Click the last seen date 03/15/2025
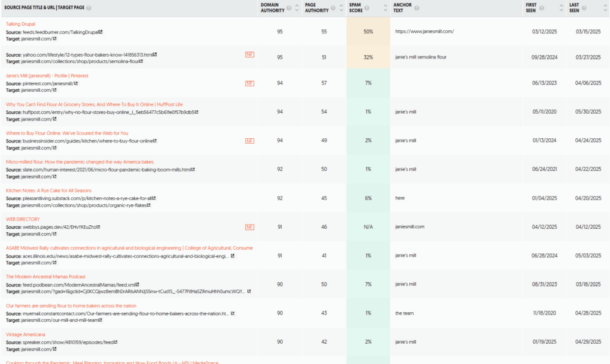This screenshot has height=364, width=610. point(588,32)
